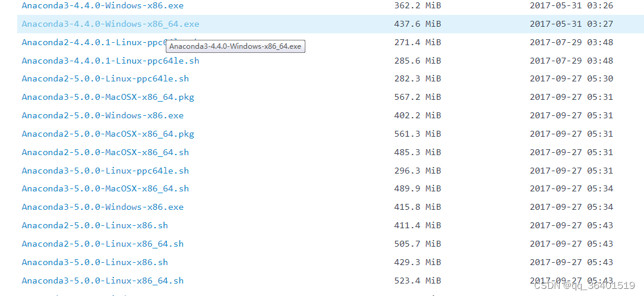Select the date beside 561.3 MiB

(x=572, y=134)
